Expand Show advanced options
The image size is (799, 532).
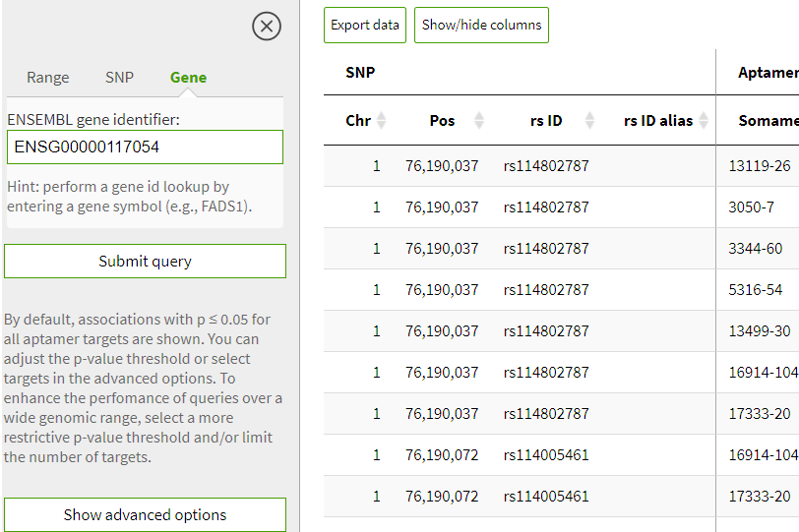coord(145,514)
